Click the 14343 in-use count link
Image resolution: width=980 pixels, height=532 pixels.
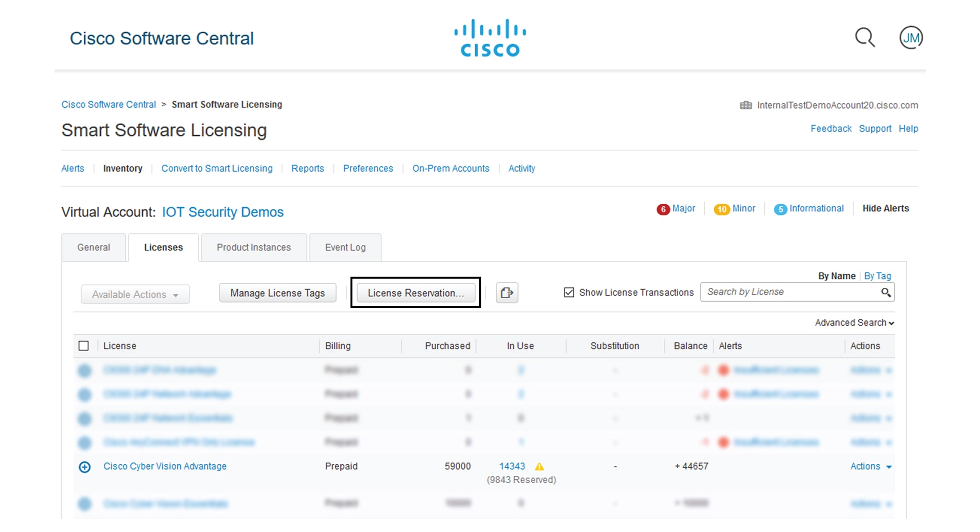pos(512,466)
